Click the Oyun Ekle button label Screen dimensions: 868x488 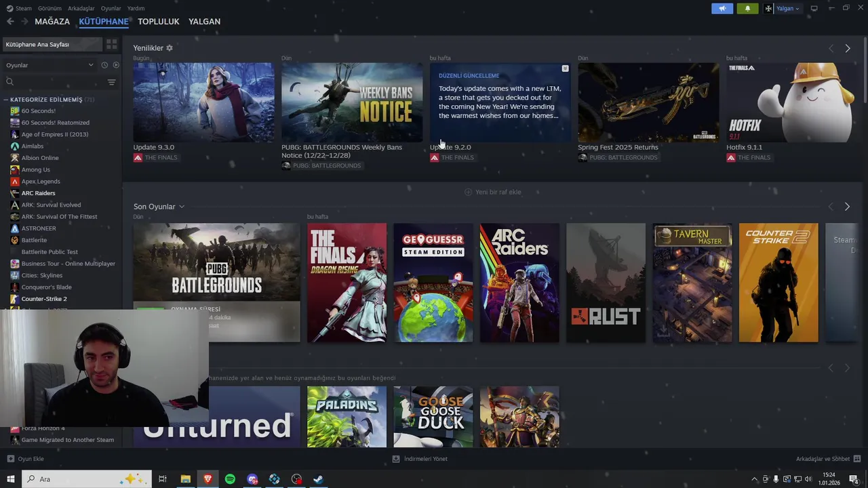[31, 459]
